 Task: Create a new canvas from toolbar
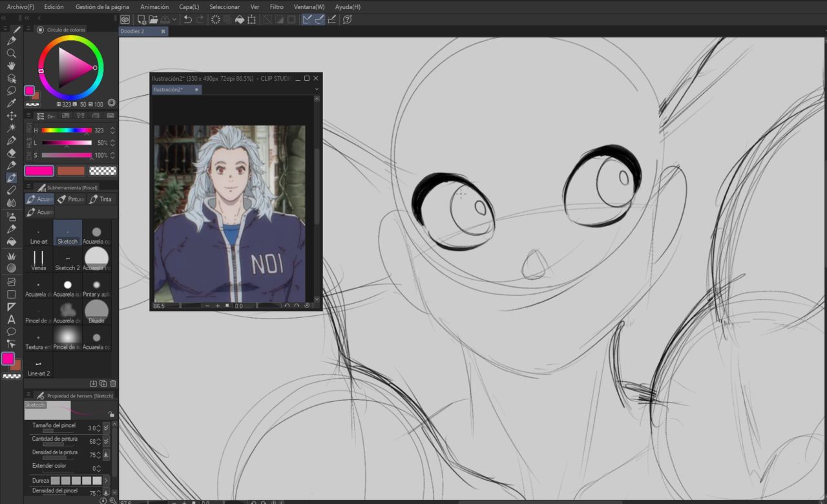click(141, 19)
